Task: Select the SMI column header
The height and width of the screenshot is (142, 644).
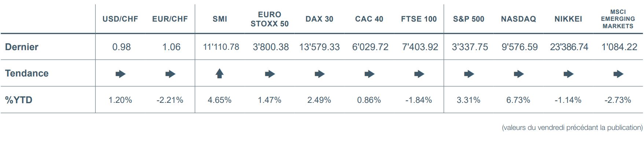Action: (220, 19)
